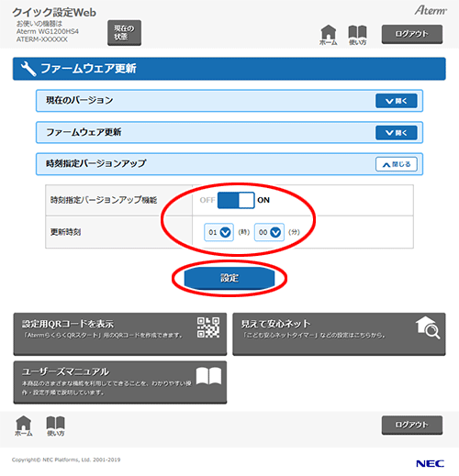Click the wrench icon in ファームウェア更新 title
The image size is (459, 476).
(x=28, y=69)
